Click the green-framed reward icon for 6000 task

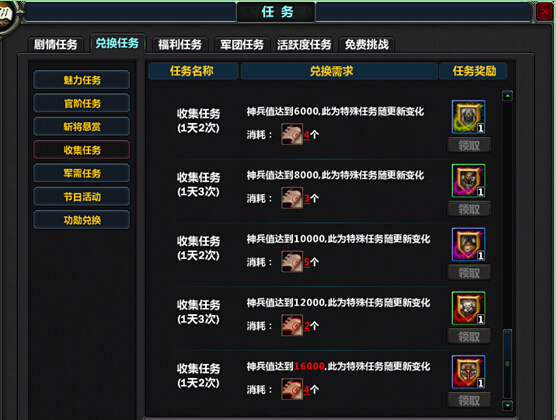[x=468, y=117]
